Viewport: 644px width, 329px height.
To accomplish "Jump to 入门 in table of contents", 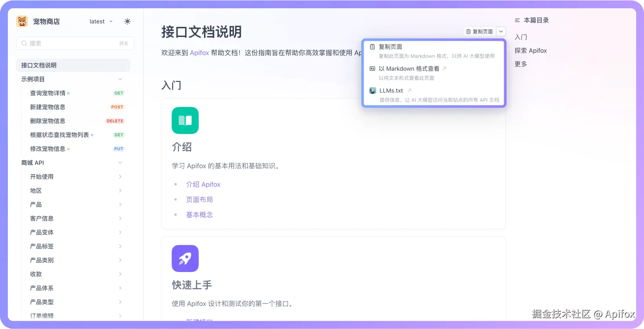I will 521,37.
